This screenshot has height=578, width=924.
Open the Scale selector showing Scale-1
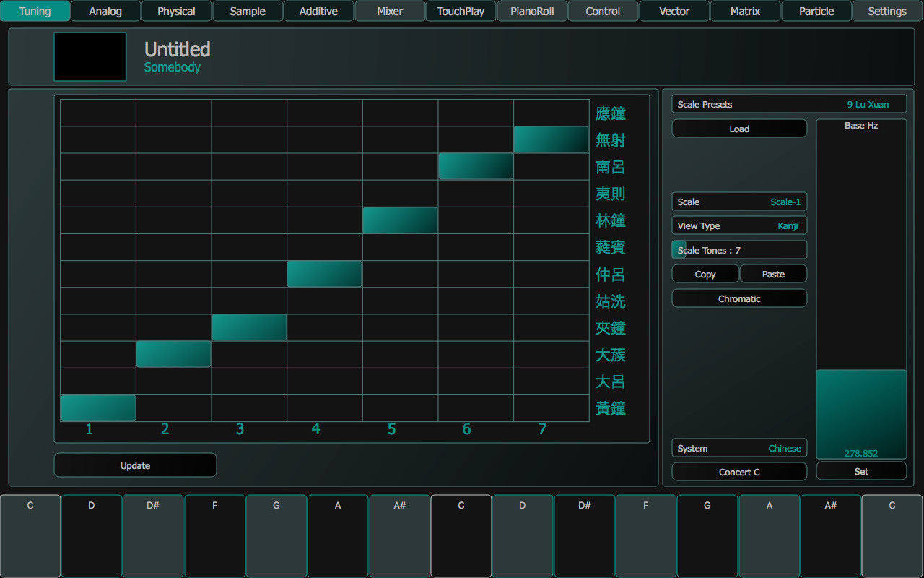(739, 201)
